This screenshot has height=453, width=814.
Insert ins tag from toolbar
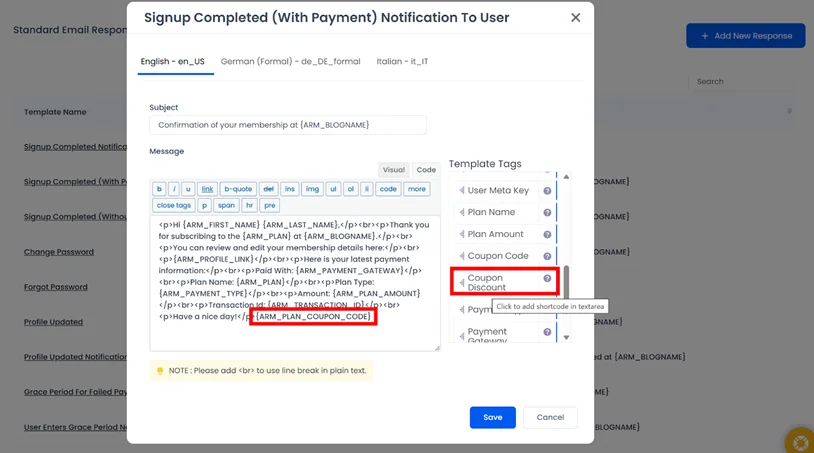[290, 189]
